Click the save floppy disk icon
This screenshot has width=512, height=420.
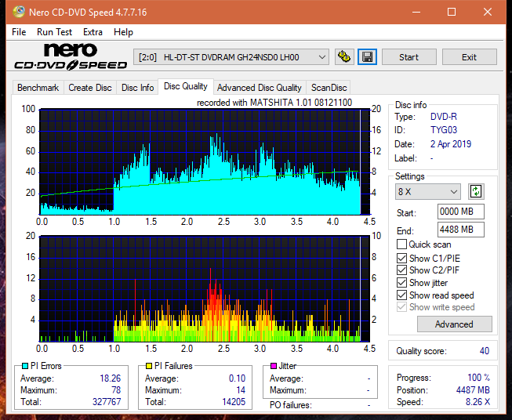[x=367, y=57]
